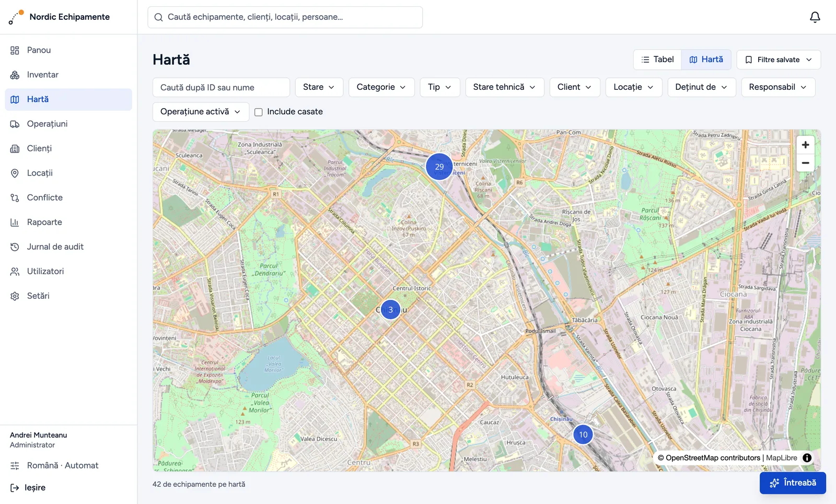Select the Hartă view tab

tap(706, 60)
